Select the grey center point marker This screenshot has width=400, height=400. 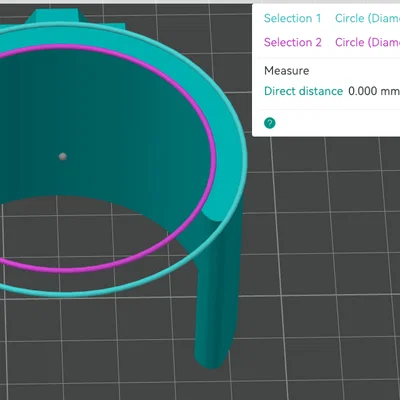tap(63, 156)
